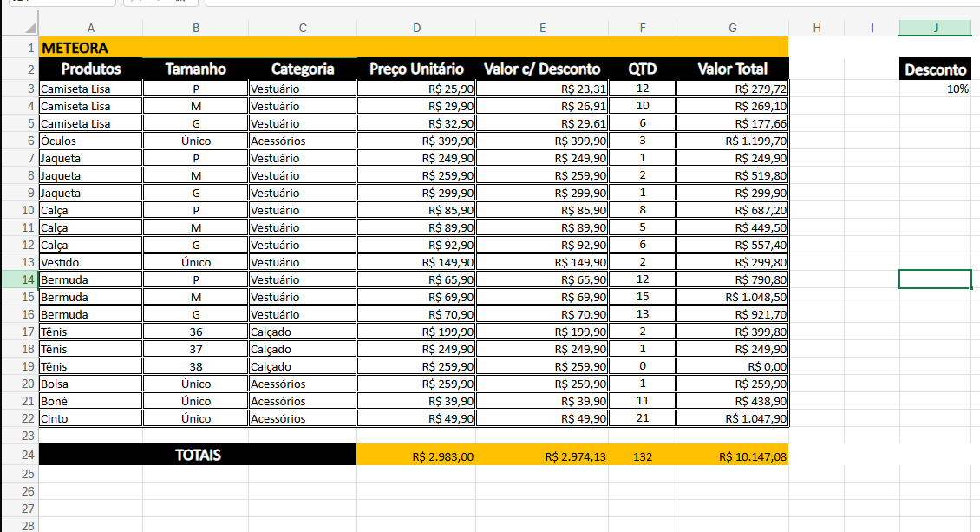Click Jaqueta in row 8
This screenshot has height=532, width=980.
point(90,175)
